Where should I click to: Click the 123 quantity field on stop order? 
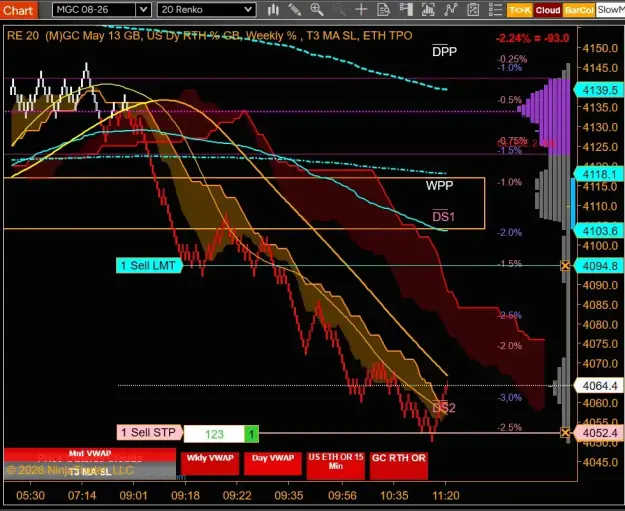coord(214,434)
